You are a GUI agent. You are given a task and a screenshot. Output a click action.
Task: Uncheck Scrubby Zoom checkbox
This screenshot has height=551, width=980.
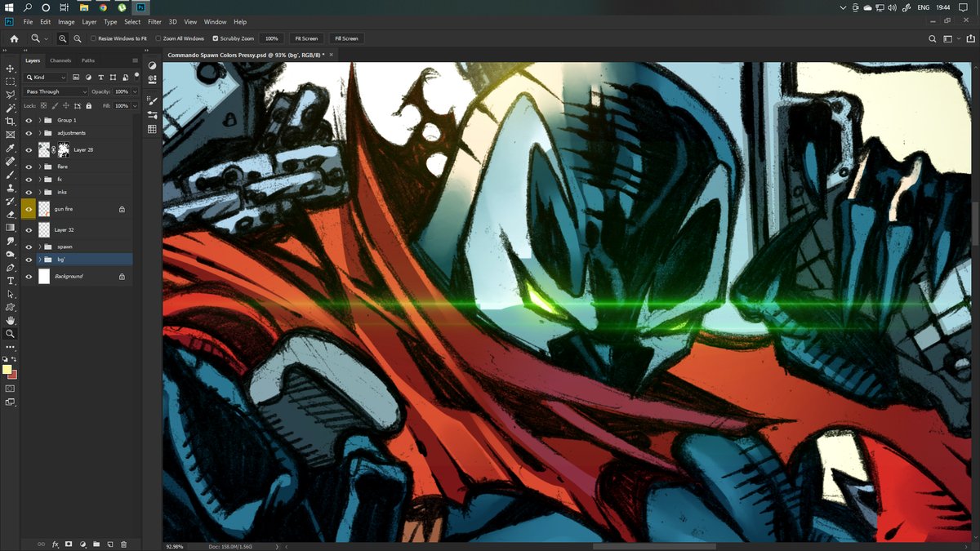216,38
